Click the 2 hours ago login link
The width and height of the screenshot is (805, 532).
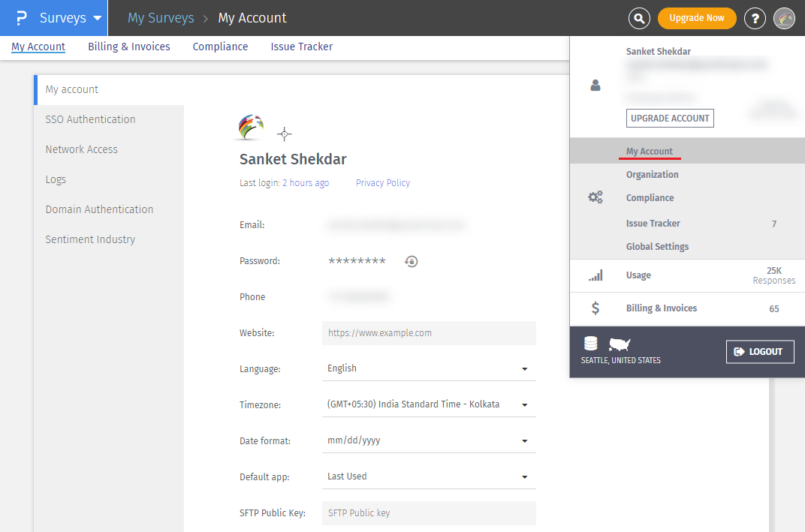[x=306, y=183]
